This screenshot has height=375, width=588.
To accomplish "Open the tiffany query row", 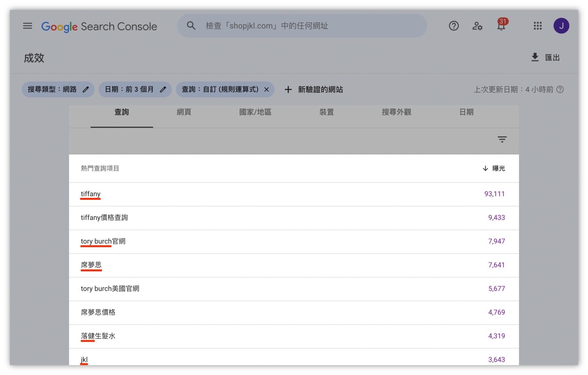I will point(90,194).
